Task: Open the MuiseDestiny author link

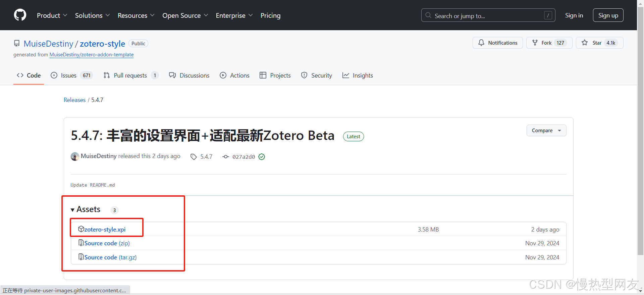Action: 99,156
